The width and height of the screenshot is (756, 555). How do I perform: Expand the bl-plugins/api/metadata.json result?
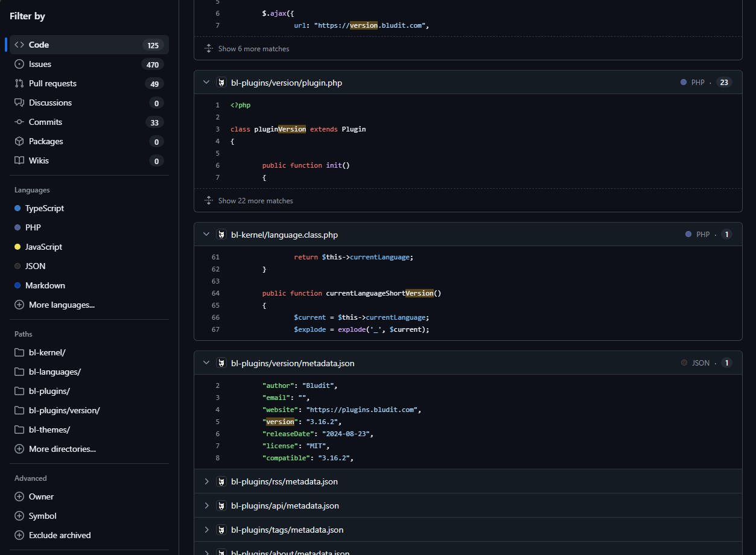[x=206, y=506]
